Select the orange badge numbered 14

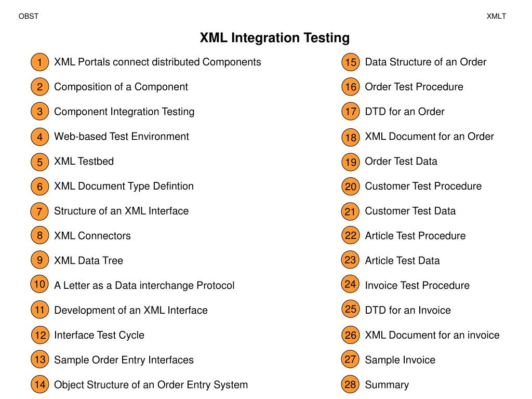point(39,384)
